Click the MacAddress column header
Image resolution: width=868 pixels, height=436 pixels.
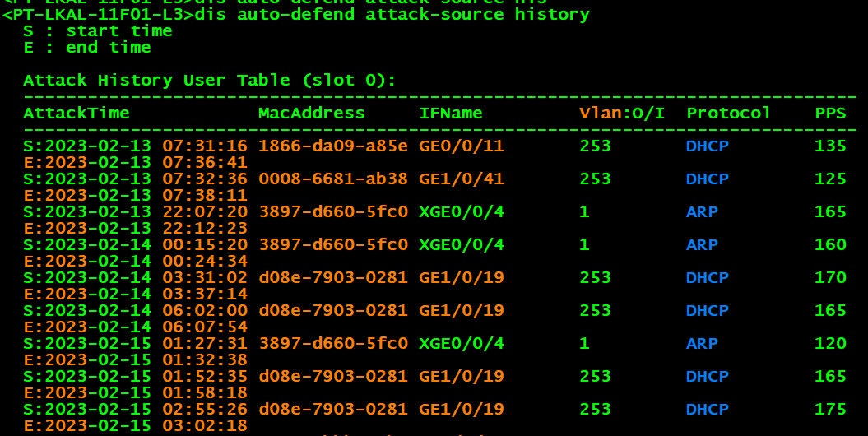pyautogui.click(x=311, y=113)
